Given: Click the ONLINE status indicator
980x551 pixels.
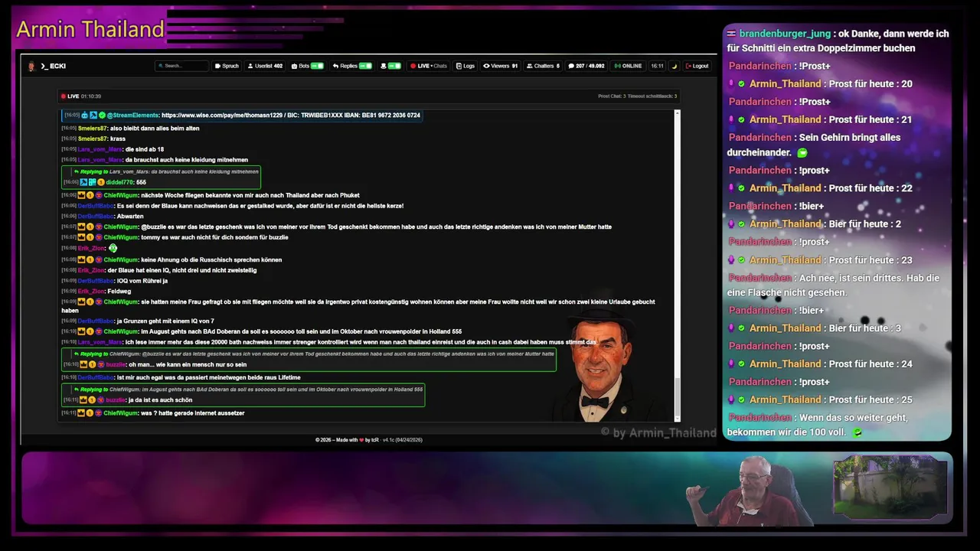Looking at the screenshot, I should click(628, 66).
